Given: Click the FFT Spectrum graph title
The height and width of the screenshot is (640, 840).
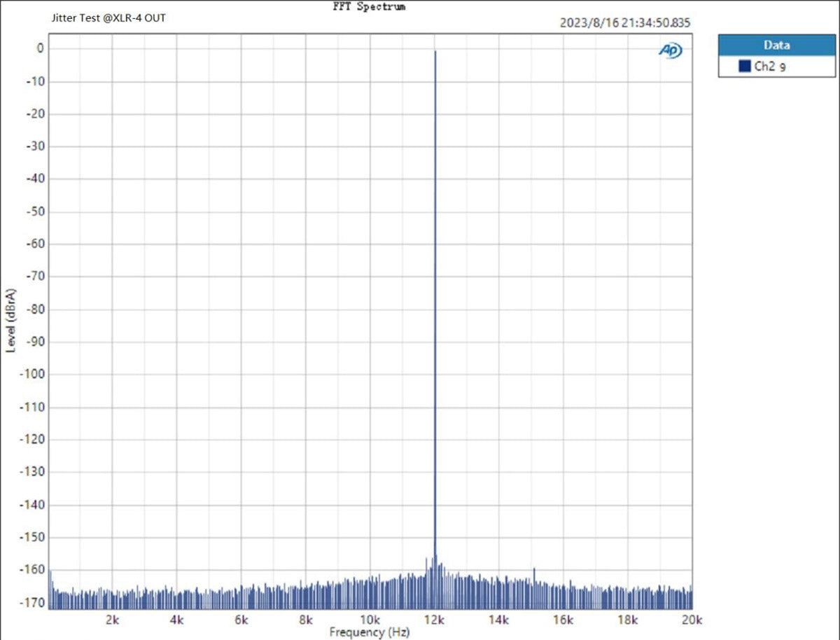Looking at the screenshot, I should coord(369,6).
